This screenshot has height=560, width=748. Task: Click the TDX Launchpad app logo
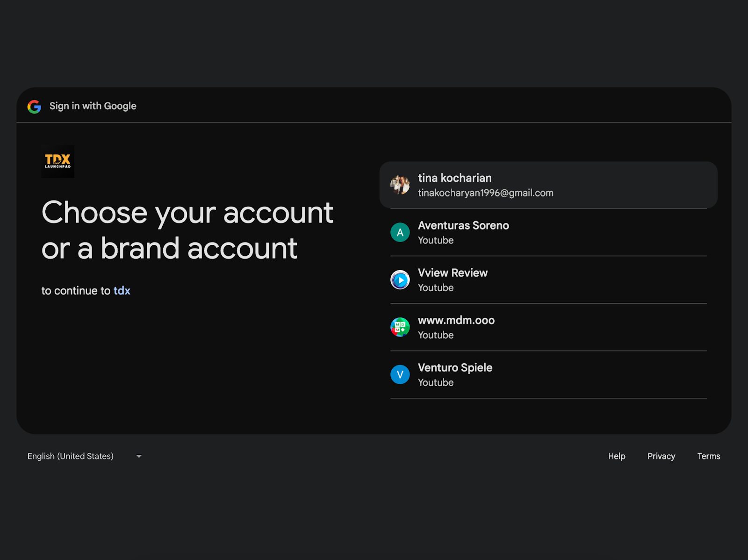tap(58, 161)
